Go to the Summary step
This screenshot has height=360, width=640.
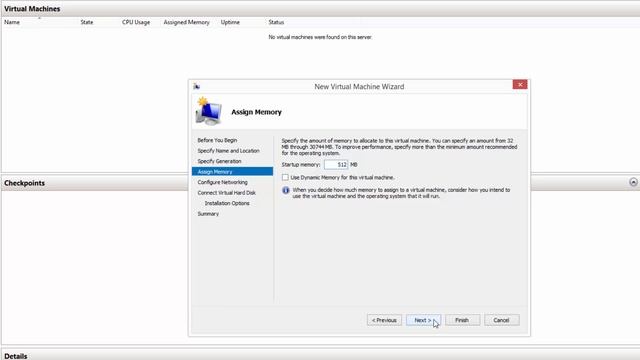(x=208, y=214)
